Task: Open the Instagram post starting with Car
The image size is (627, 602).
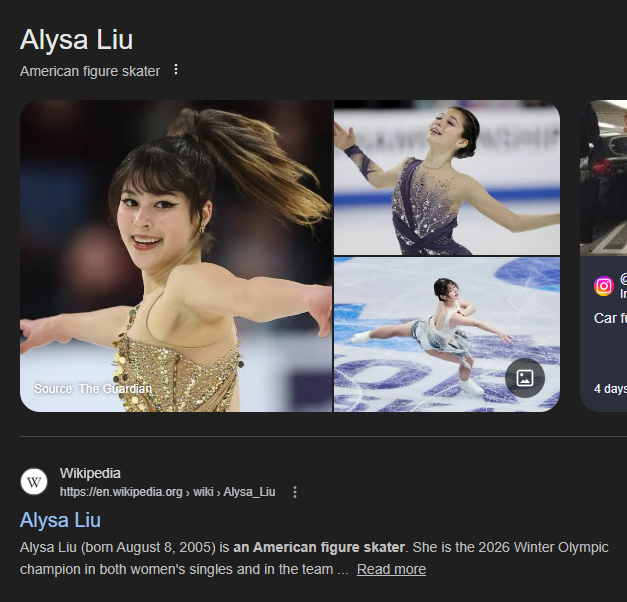Action: coord(610,318)
